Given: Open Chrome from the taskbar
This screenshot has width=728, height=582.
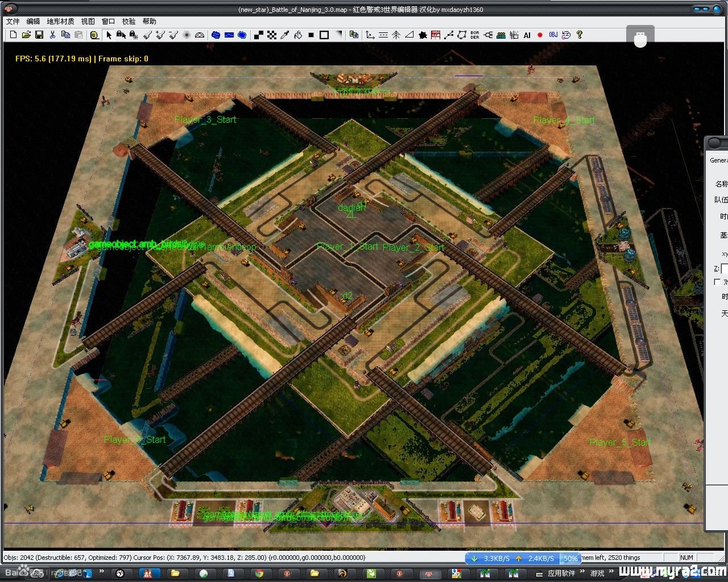Looking at the screenshot, I should pos(259,573).
